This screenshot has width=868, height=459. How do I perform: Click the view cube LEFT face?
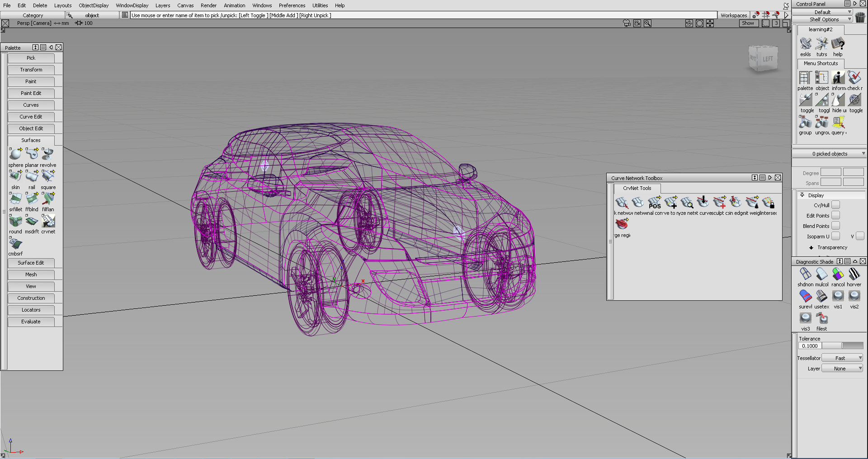pyautogui.click(x=768, y=59)
